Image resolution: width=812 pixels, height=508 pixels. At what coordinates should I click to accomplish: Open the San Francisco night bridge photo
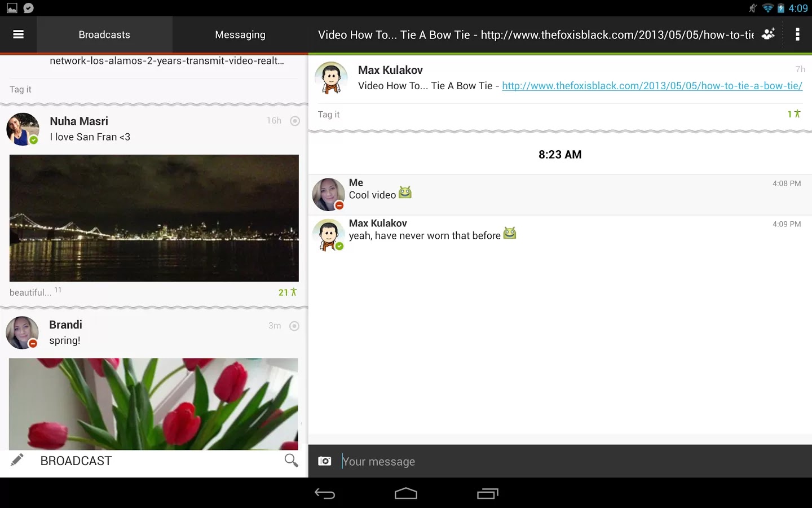[154, 218]
